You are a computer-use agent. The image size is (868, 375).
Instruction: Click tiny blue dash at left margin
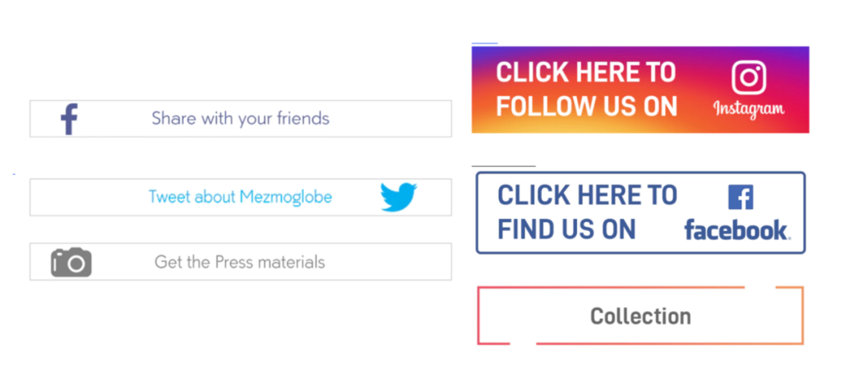(14, 174)
